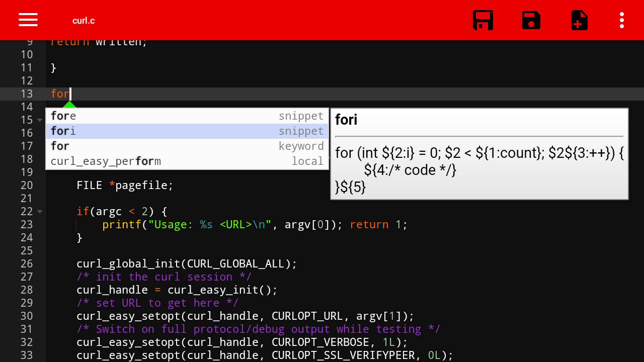Save the curl.c file
Screen dimensions: 644x362
tap(482, 20)
